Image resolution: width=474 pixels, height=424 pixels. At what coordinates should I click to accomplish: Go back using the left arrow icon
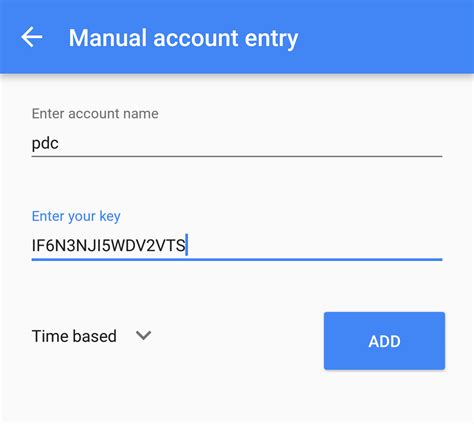32,37
